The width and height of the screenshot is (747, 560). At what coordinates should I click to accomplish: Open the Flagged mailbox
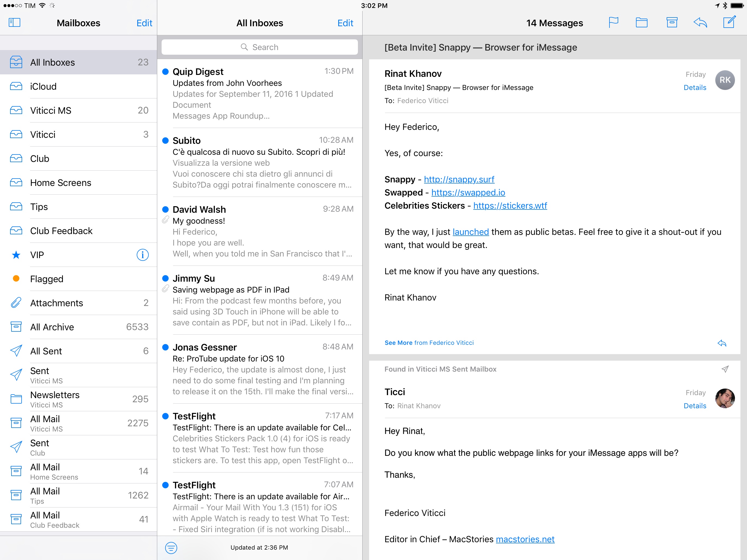click(46, 279)
